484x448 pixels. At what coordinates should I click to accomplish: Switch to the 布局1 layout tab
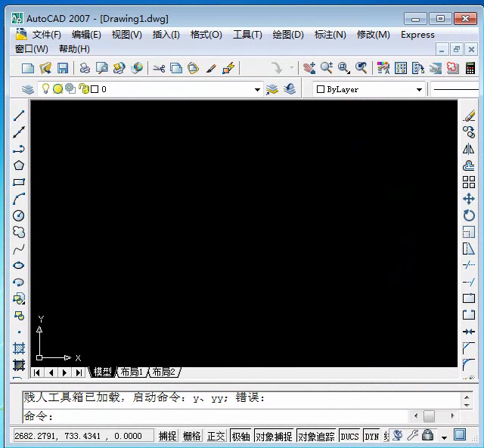click(132, 372)
